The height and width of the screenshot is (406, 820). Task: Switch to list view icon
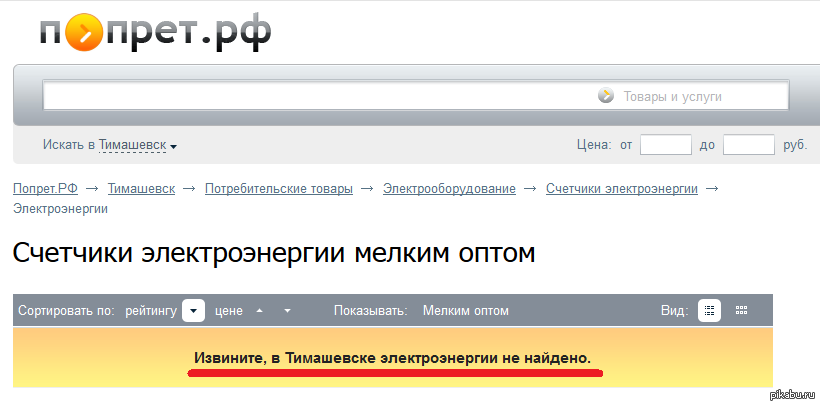tap(709, 310)
